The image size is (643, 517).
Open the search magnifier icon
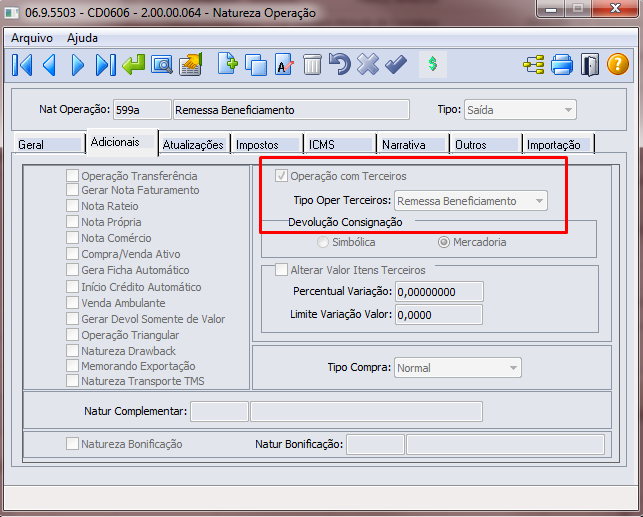pyautogui.click(x=162, y=65)
